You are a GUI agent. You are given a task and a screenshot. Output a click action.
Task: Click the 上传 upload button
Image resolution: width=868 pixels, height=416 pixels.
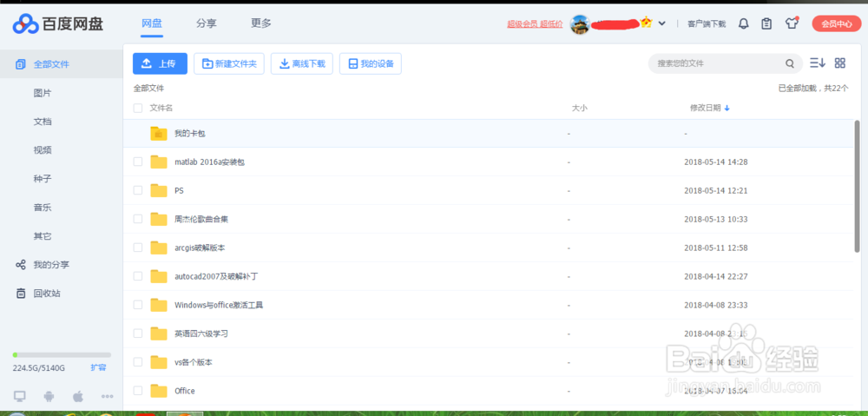coord(160,63)
